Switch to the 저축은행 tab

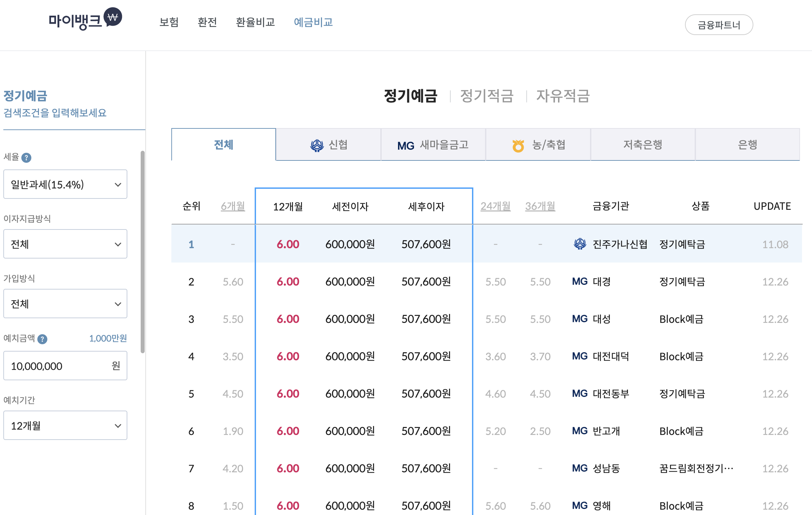[642, 145]
